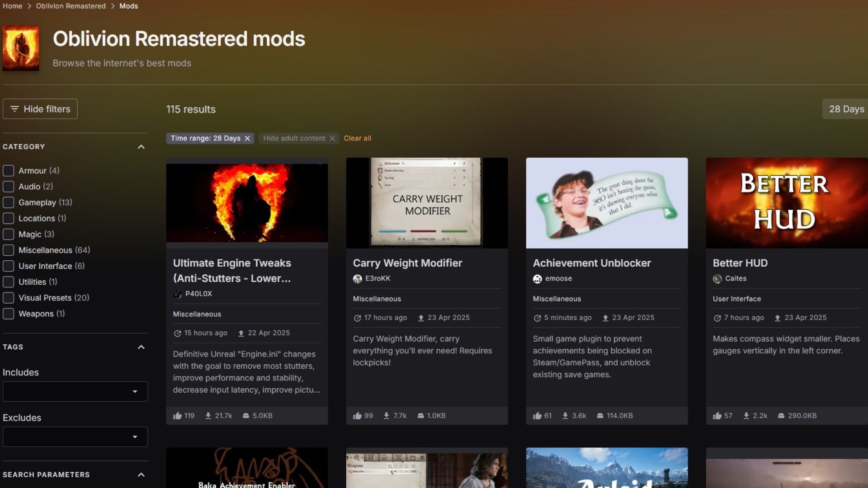This screenshot has height=488, width=868.
Task: Check the Miscellaneous category checkbox
Action: pos(8,250)
